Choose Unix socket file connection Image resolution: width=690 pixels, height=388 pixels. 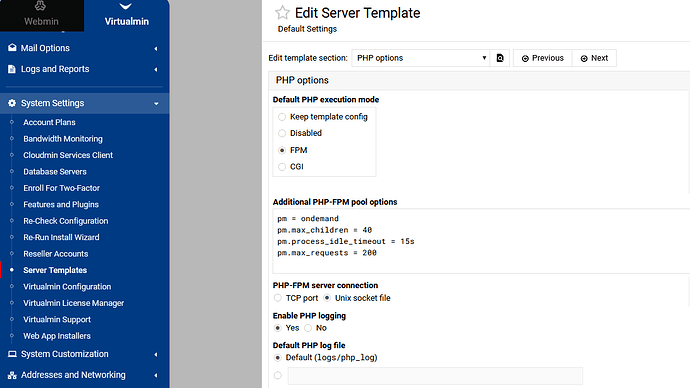tap(327, 298)
